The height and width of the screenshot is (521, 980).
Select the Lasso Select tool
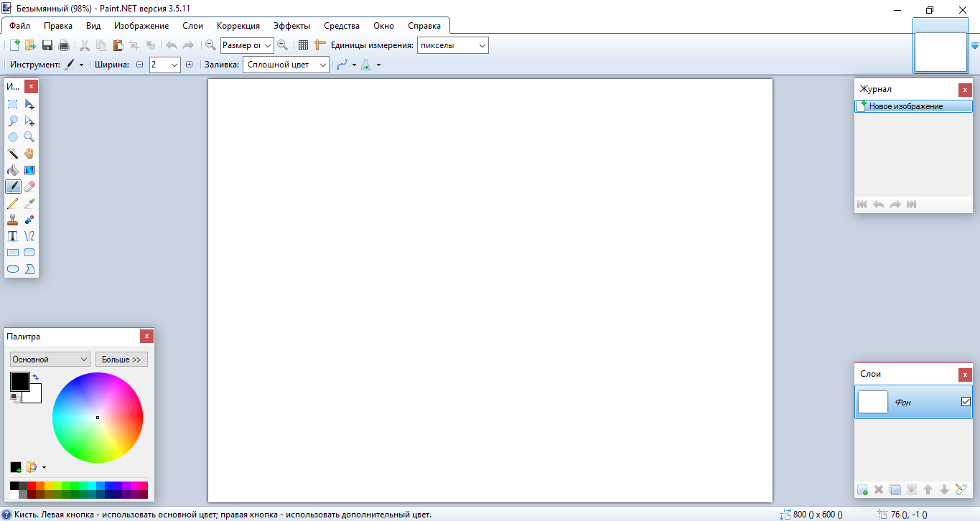coord(13,121)
